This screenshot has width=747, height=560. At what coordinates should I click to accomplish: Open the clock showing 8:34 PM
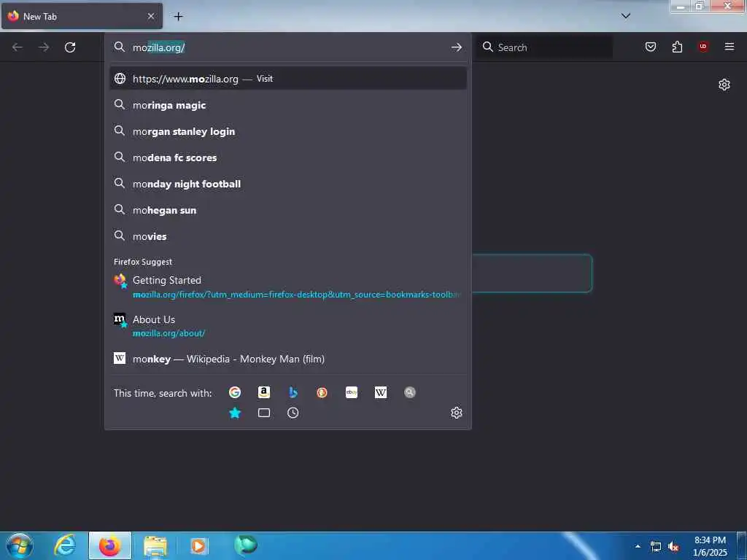(x=710, y=545)
